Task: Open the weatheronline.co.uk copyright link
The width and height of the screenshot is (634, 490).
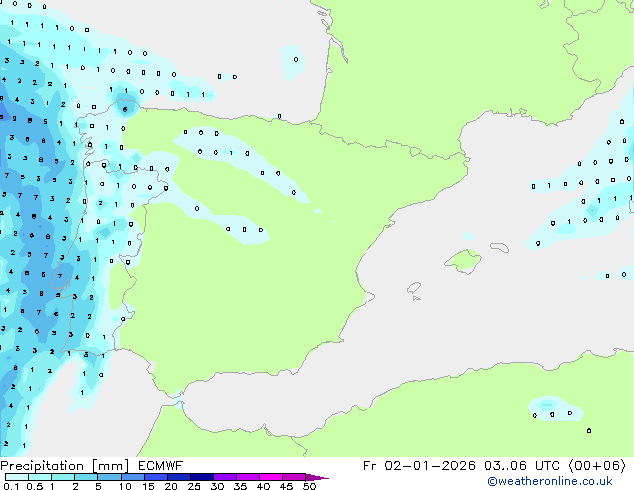Action: 550,481
